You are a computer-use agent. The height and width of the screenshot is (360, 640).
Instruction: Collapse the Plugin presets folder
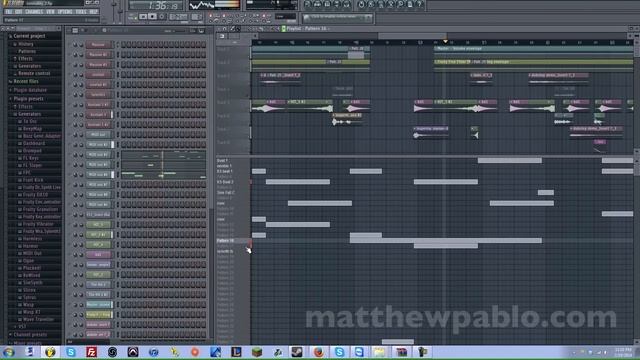[28, 98]
